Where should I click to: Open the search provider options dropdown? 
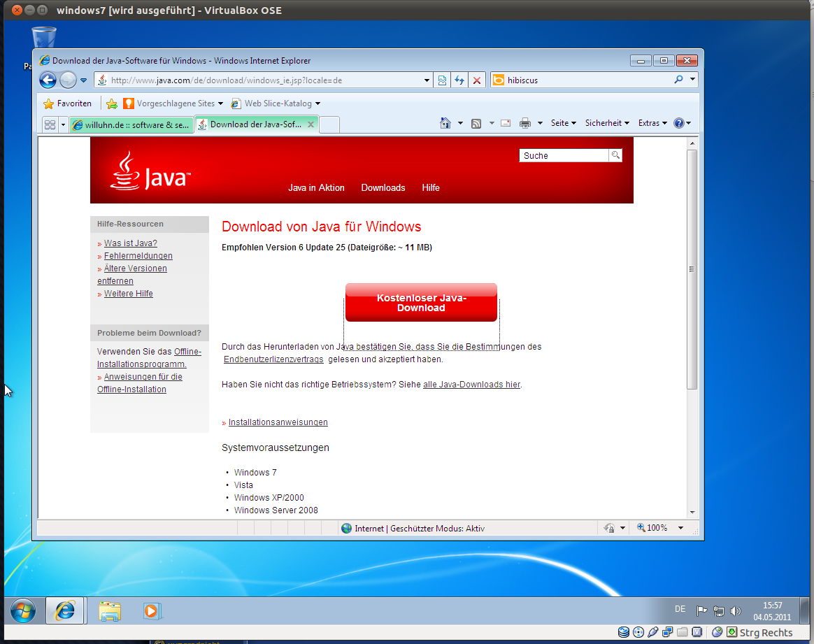point(692,80)
